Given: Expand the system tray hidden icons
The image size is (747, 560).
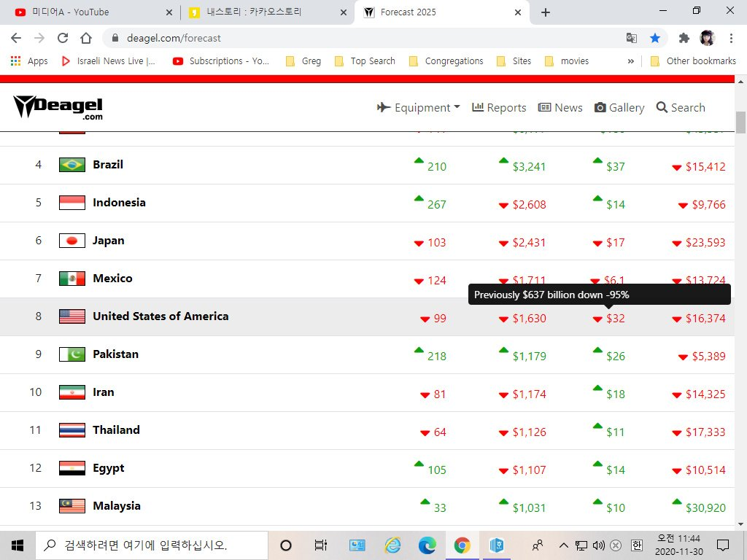Looking at the screenshot, I should [563, 545].
